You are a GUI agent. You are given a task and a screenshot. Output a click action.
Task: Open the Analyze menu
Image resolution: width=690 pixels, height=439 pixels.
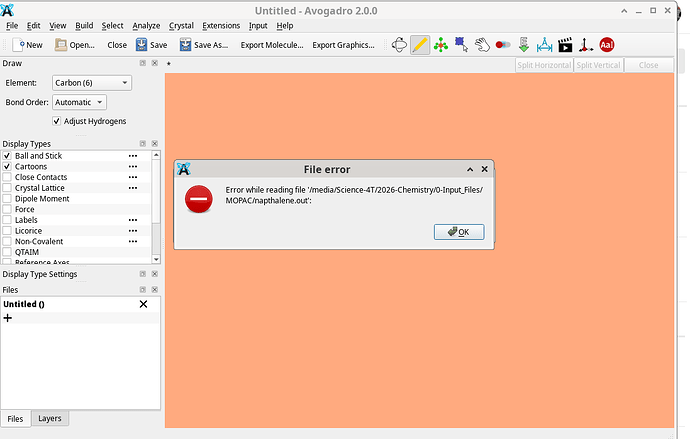[x=146, y=26]
